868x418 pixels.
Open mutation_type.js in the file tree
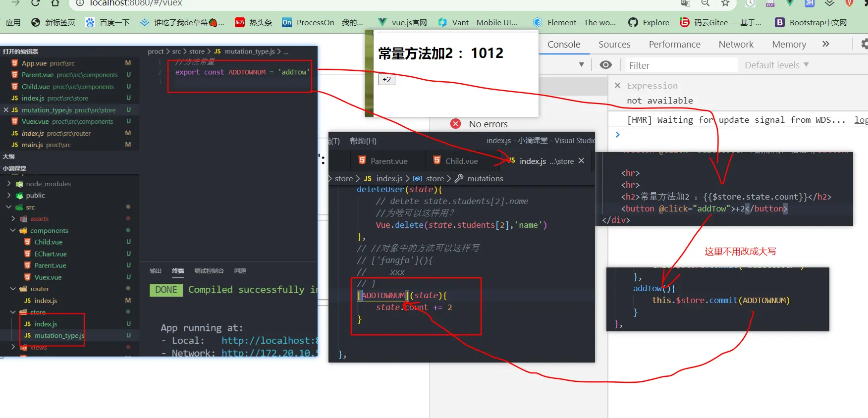click(x=59, y=335)
